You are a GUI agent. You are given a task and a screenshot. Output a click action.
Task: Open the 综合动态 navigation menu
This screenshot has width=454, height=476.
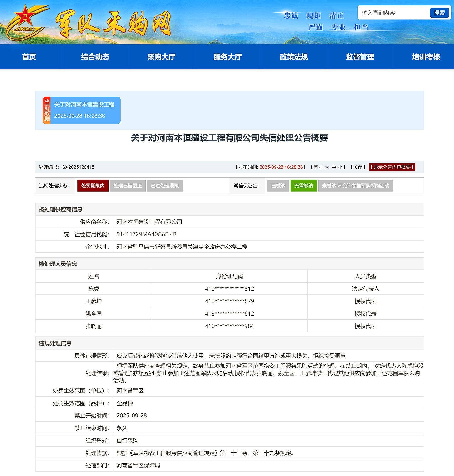point(95,57)
